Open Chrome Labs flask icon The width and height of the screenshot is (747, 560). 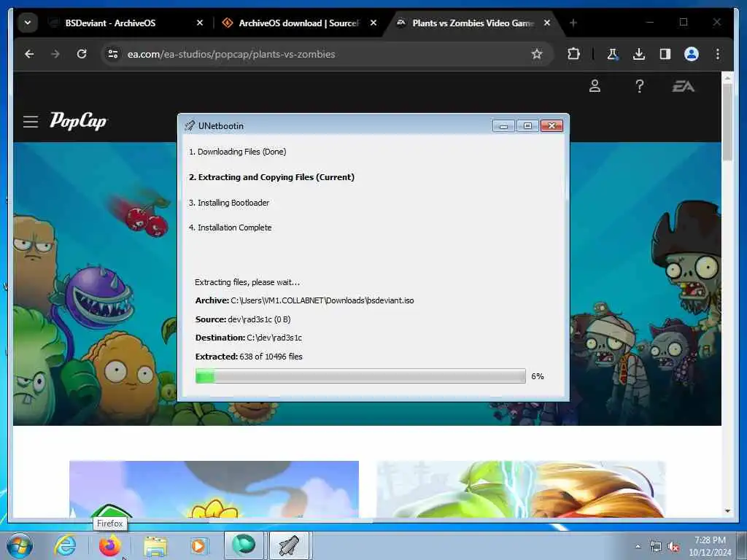(x=613, y=54)
